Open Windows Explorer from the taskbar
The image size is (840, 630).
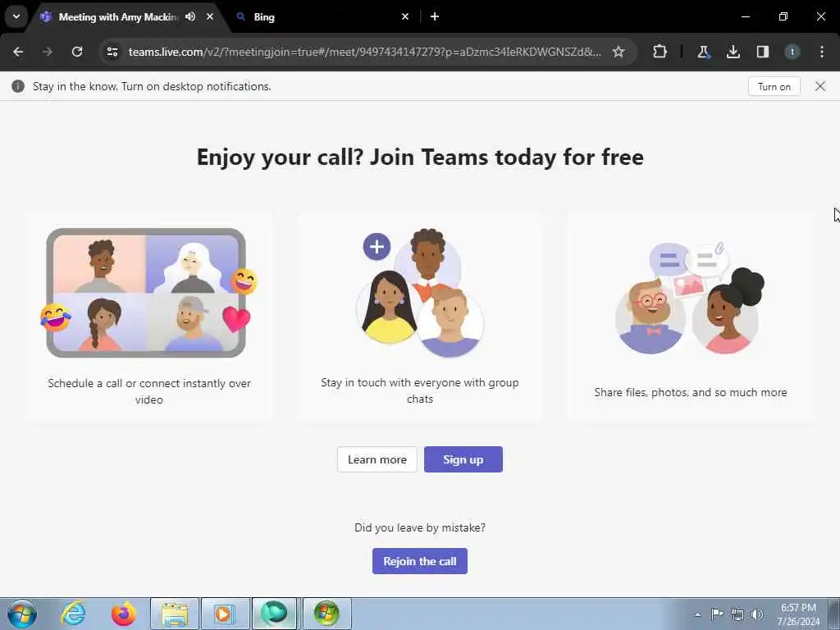coord(175,614)
